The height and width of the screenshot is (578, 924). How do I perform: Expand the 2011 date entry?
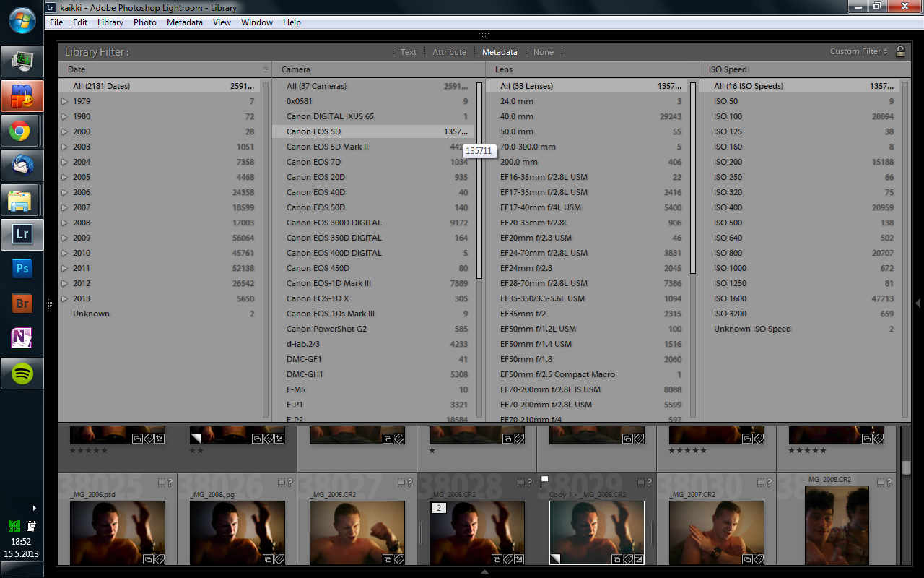[64, 268]
